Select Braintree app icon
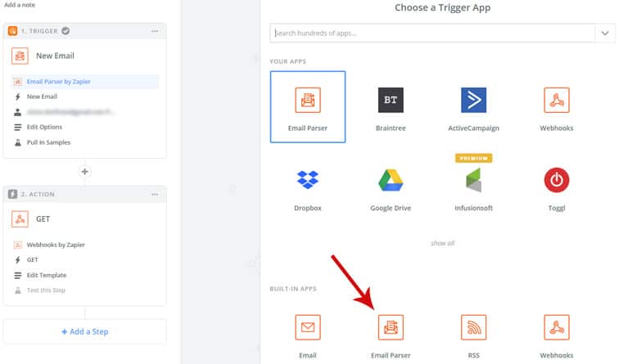619x364 pixels. click(391, 100)
